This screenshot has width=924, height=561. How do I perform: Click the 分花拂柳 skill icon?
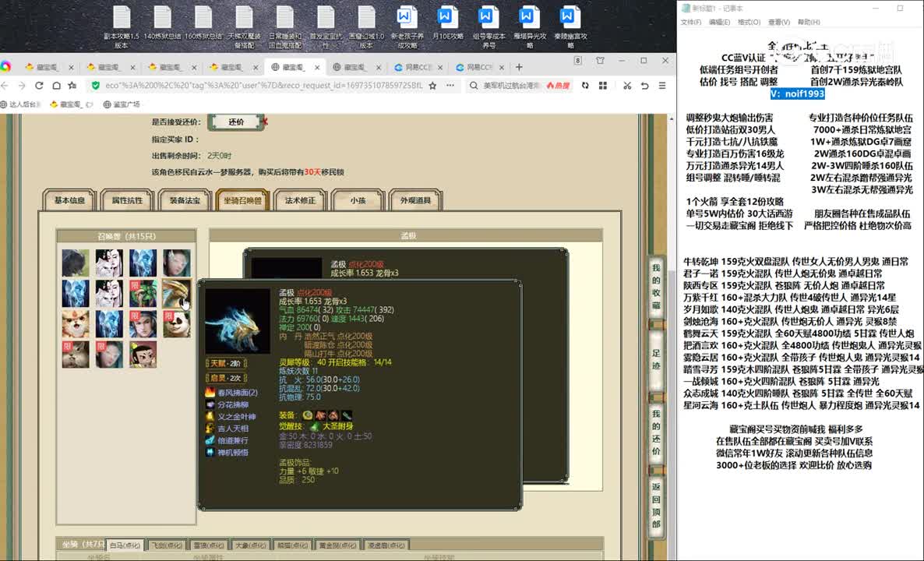[x=210, y=405]
